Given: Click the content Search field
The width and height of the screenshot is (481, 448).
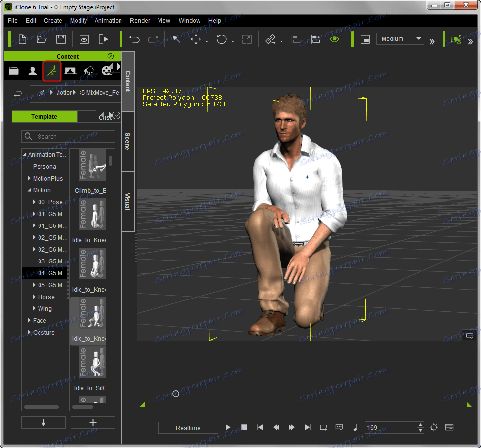Looking at the screenshot, I should tap(69, 137).
